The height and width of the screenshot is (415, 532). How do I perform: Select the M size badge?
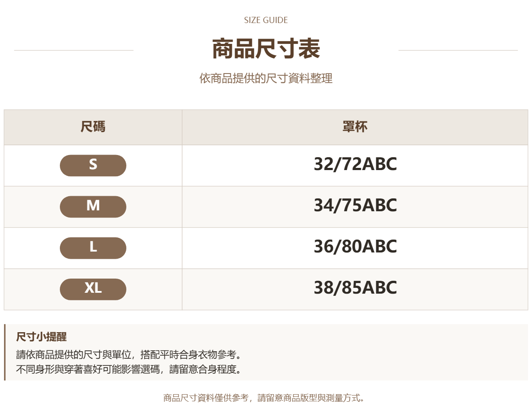point(93,206)
